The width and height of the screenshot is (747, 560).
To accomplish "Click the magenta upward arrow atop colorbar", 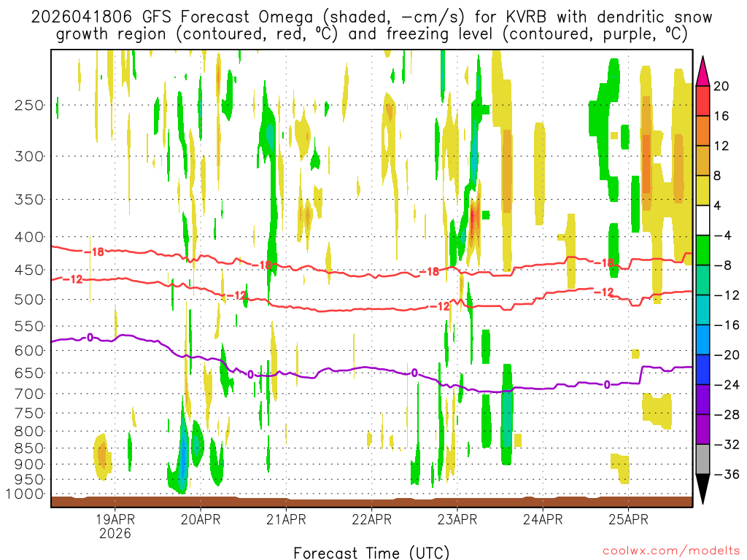I will coord(703,71).
